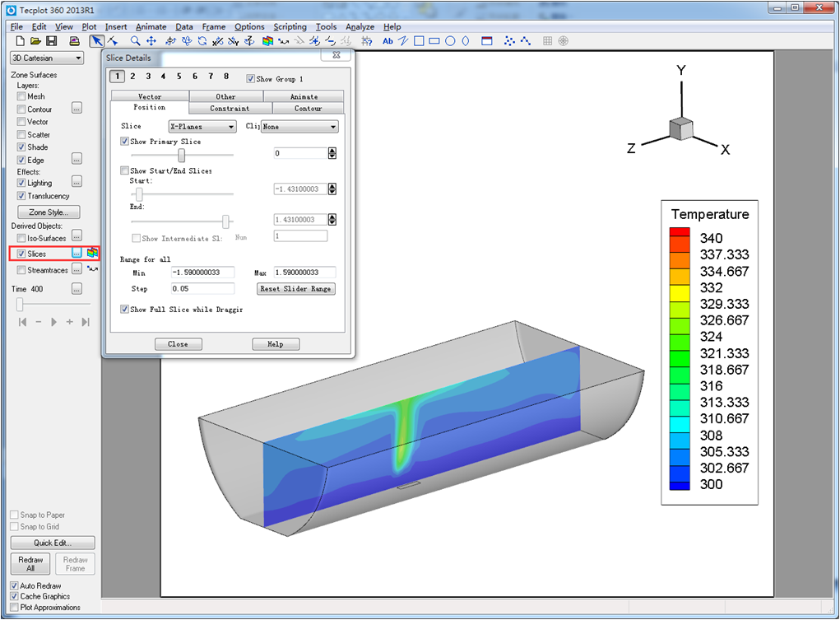This screenshot has width=840, height=620.
Task: Select the polyline drawing tool
Action: click(x=403, y=41)
